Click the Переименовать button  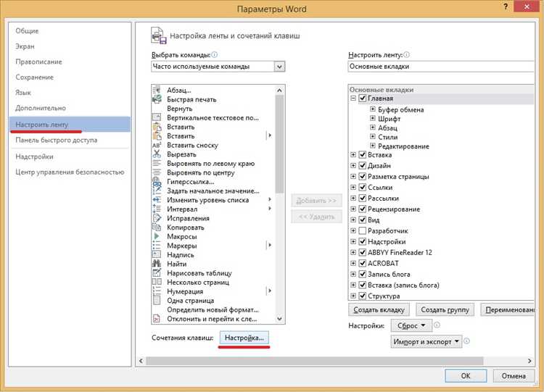pos(508,309)
